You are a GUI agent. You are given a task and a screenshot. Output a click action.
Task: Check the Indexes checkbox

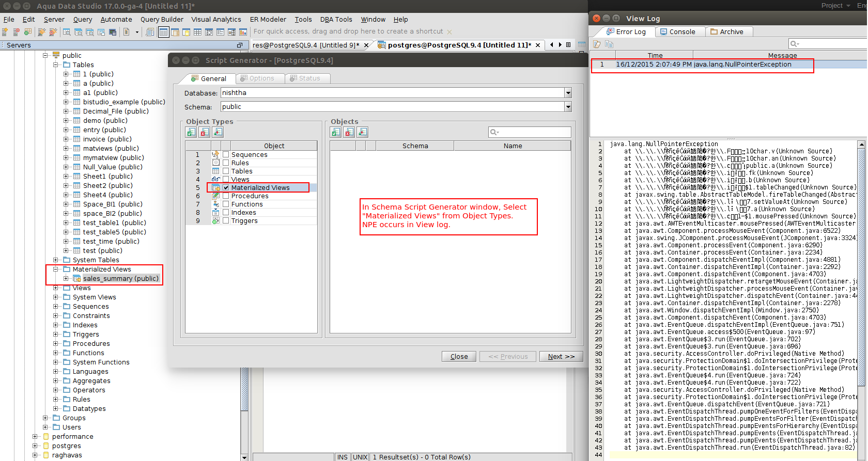226,212
